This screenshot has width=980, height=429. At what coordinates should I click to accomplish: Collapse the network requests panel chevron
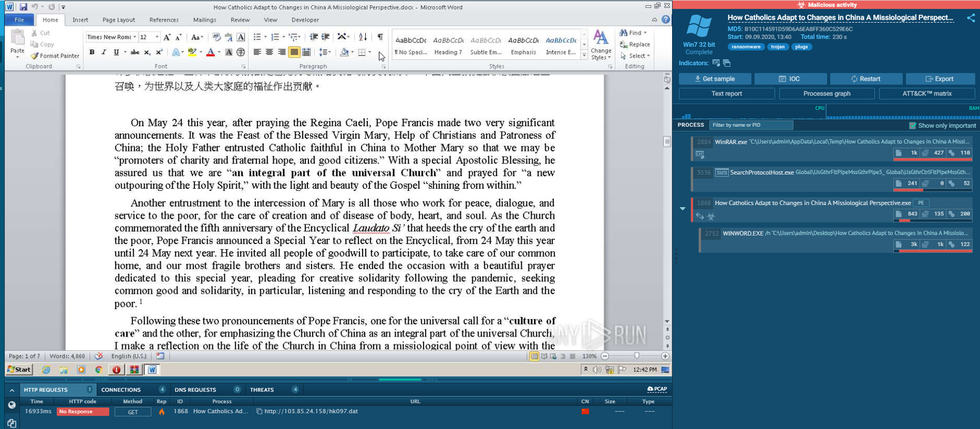12,390
